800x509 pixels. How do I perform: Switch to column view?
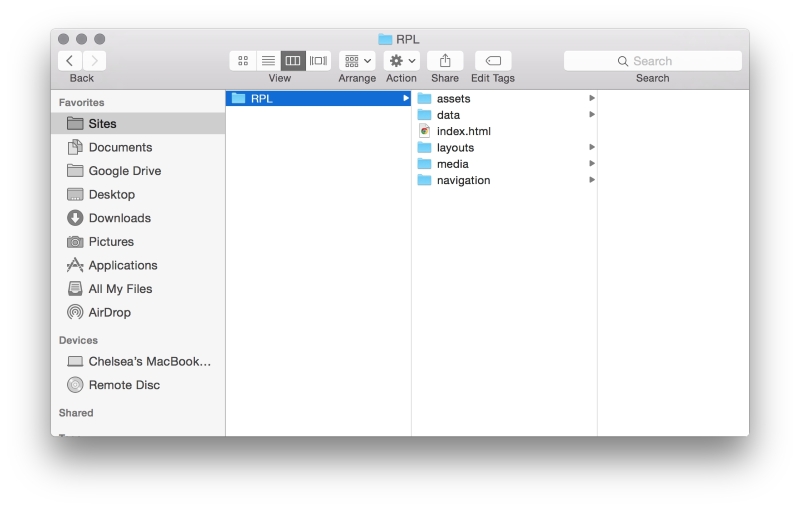pos(293,61)
